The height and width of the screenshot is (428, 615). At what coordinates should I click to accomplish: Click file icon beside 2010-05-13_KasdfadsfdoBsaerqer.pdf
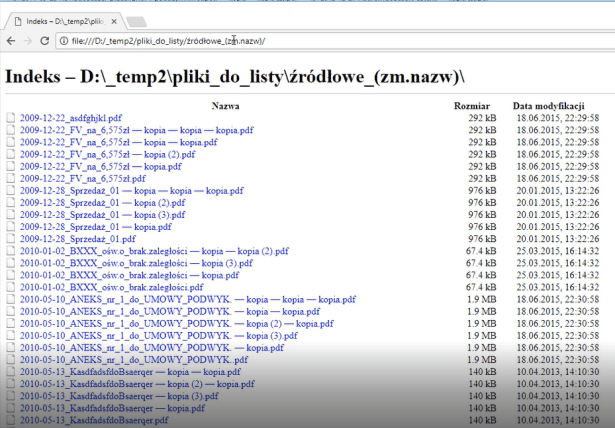pyautogui.click(x=11, y=420)
